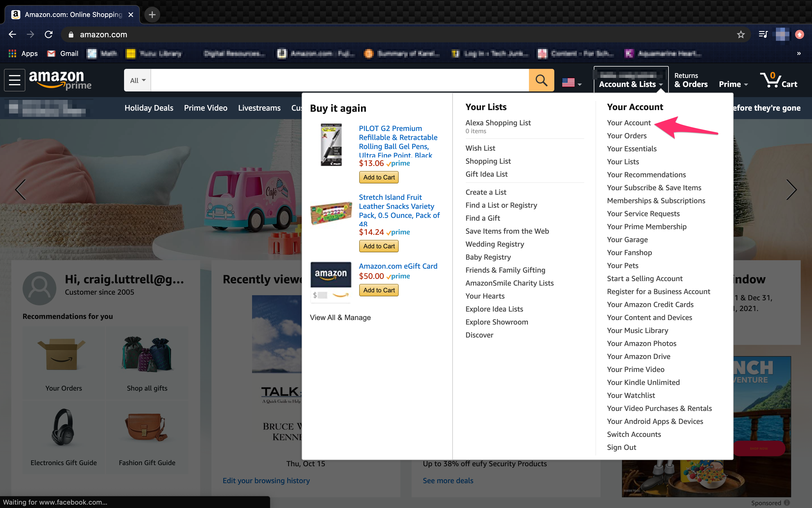Click the browser back arrow
This screenshot has height=508, width=812.
(12, 34)
